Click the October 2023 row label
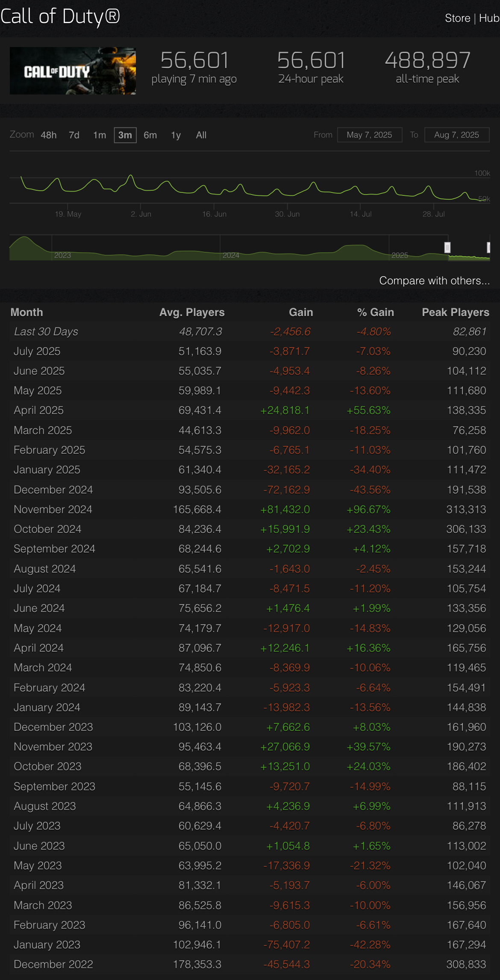 (x=47, y=766)
